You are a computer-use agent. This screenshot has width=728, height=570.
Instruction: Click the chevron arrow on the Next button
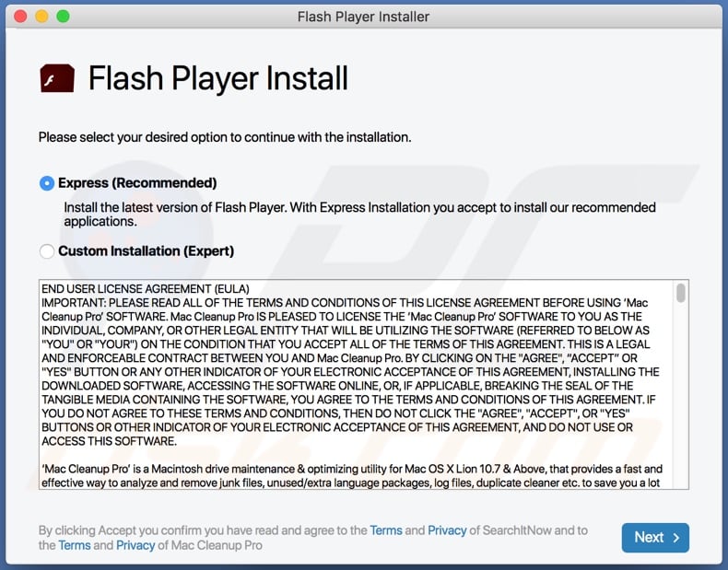[675, 537]
